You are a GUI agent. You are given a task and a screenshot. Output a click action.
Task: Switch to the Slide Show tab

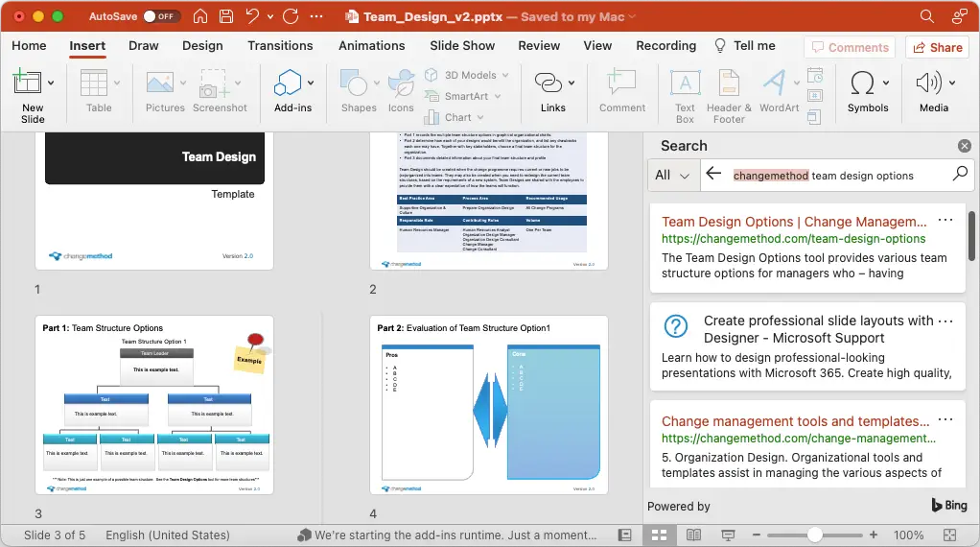462,46
